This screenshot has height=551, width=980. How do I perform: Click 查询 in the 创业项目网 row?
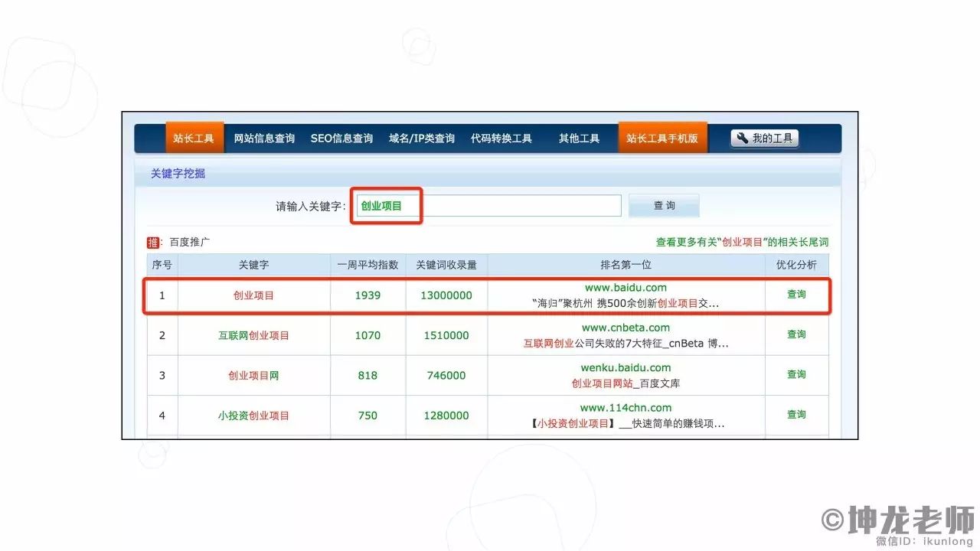point(796,374)
